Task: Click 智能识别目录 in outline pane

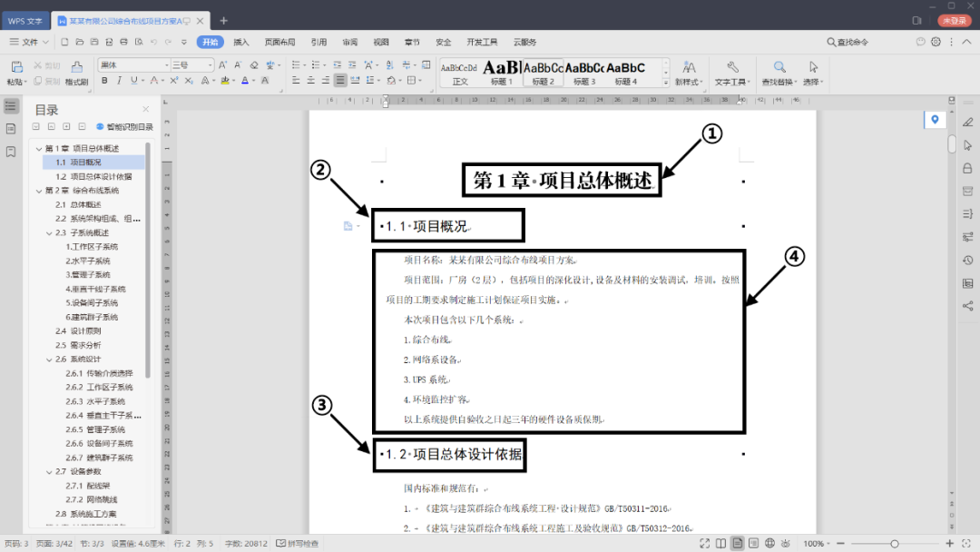Action: click(125, 127)
